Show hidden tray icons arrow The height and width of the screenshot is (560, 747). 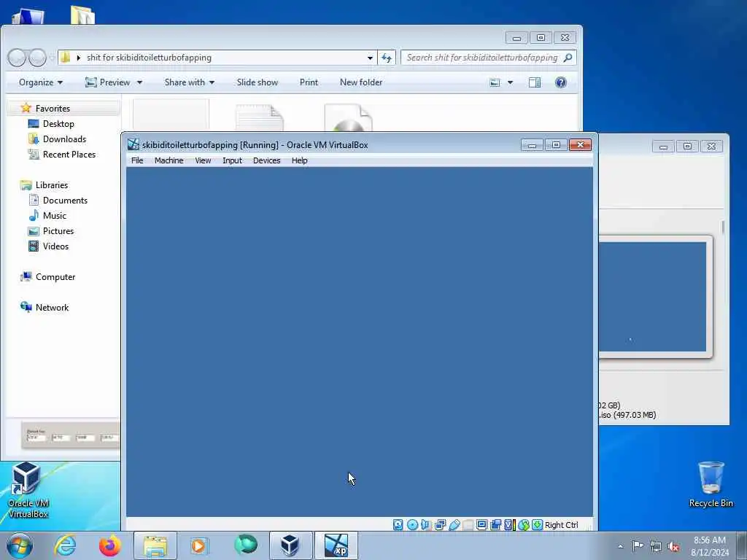click(x=620, y=546)
